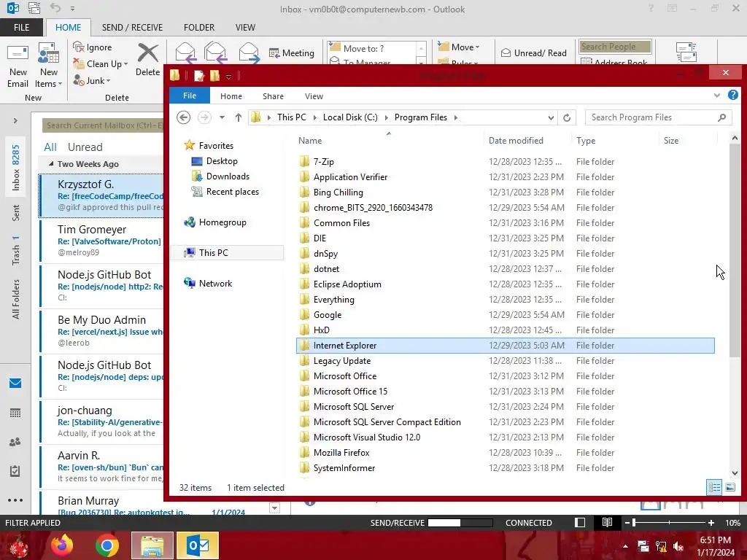
Task: Open Outlook Tasks navigation icon
Action: (x=15, y=471)
